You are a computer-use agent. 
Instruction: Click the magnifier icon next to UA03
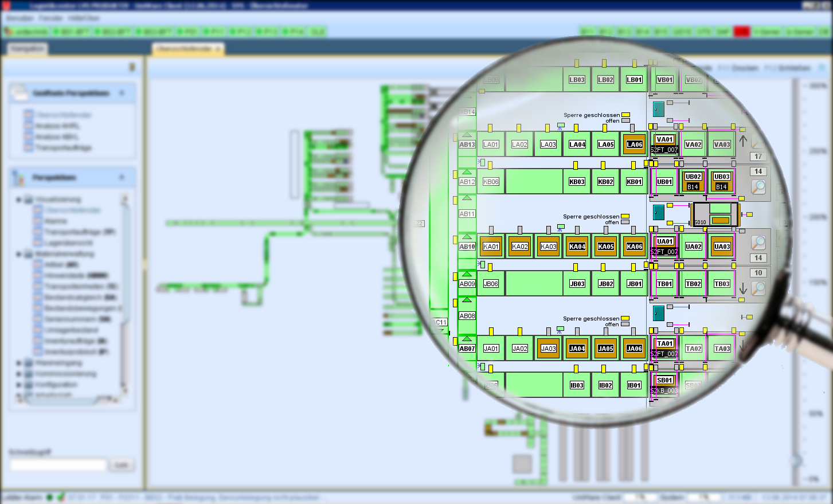click(758, 243)
